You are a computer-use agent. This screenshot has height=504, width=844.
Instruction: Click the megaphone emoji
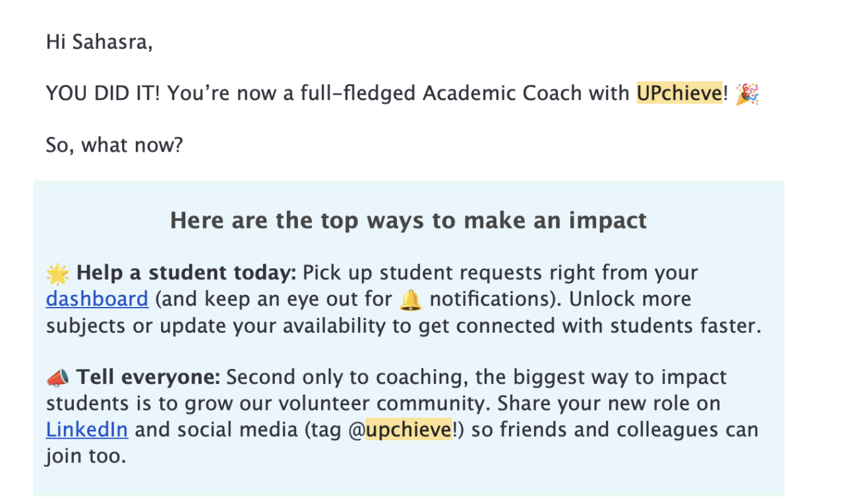(x=57, y=378)
